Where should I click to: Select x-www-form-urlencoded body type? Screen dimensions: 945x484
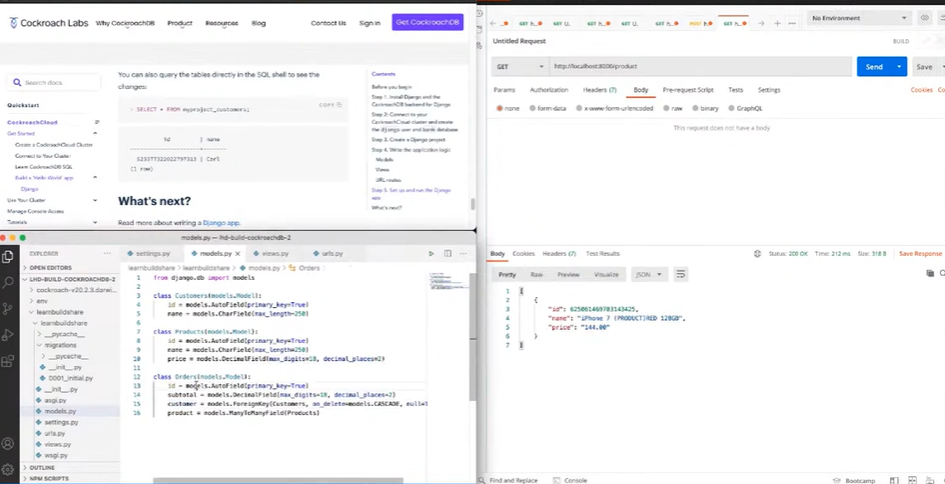(614, 108)
